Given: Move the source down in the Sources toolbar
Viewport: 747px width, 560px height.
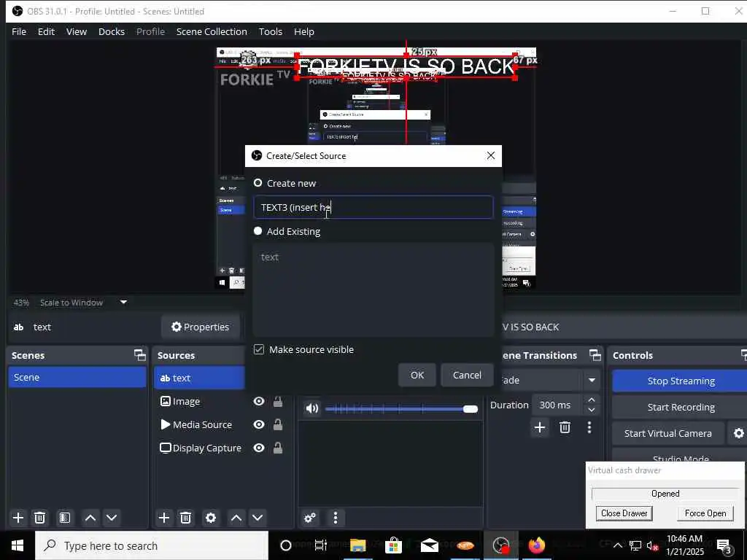Looking at the screenshot, I should pos(258,518).
